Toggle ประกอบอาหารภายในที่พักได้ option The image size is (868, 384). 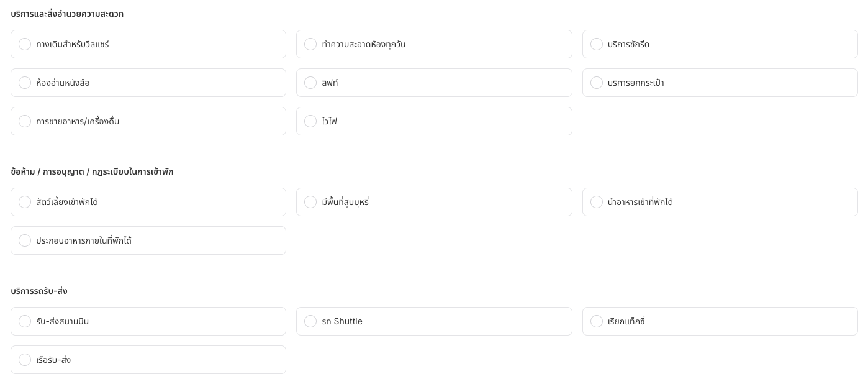tap(25, 240)
